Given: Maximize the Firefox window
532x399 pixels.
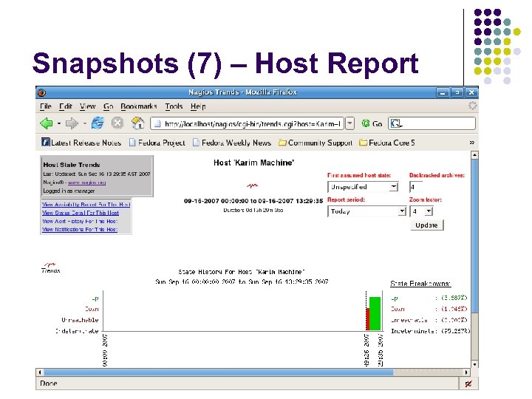Looking at the screenshot, I should [457, 92].
